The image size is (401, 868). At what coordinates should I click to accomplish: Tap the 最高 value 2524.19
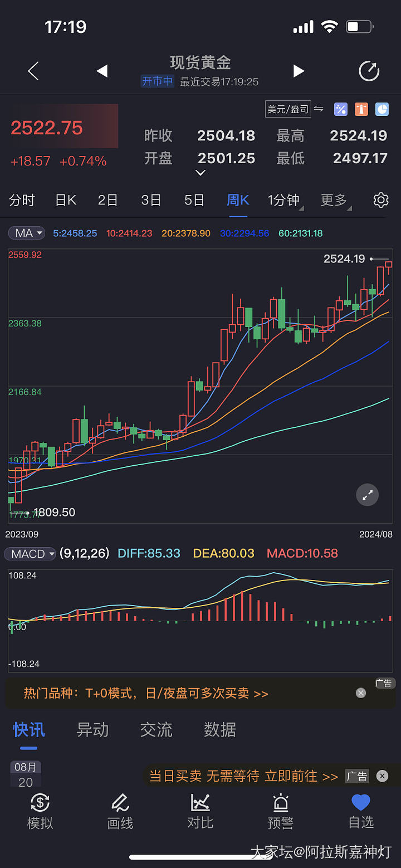click(x=359, y=135)
